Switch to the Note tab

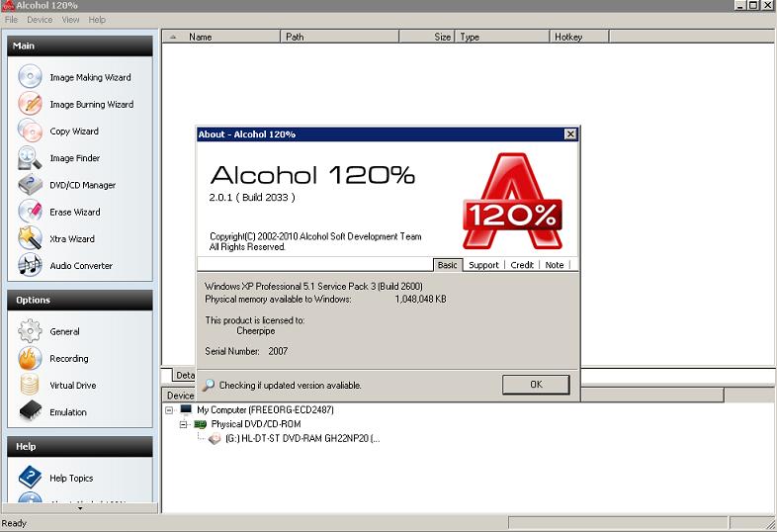tap(555, 265)
